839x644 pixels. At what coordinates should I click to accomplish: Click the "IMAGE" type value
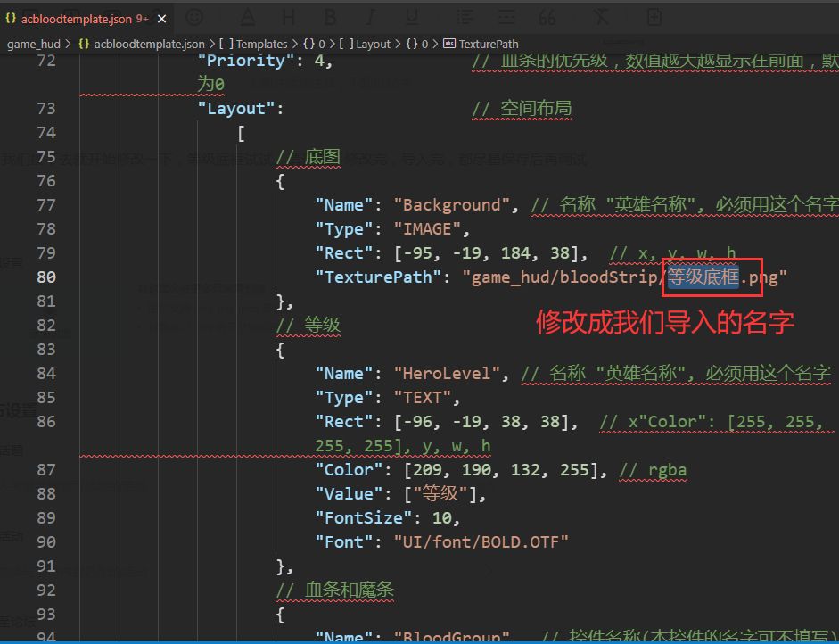(x=427, y=229)
